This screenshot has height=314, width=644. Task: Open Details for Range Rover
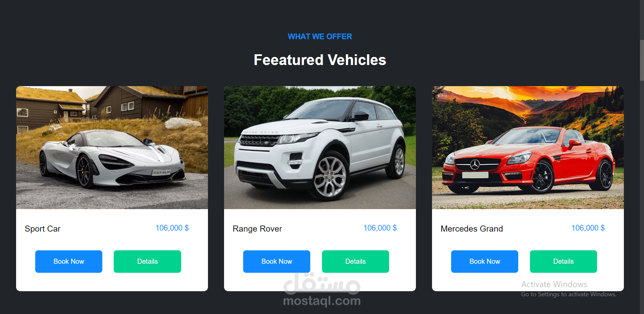click(356, 261)
